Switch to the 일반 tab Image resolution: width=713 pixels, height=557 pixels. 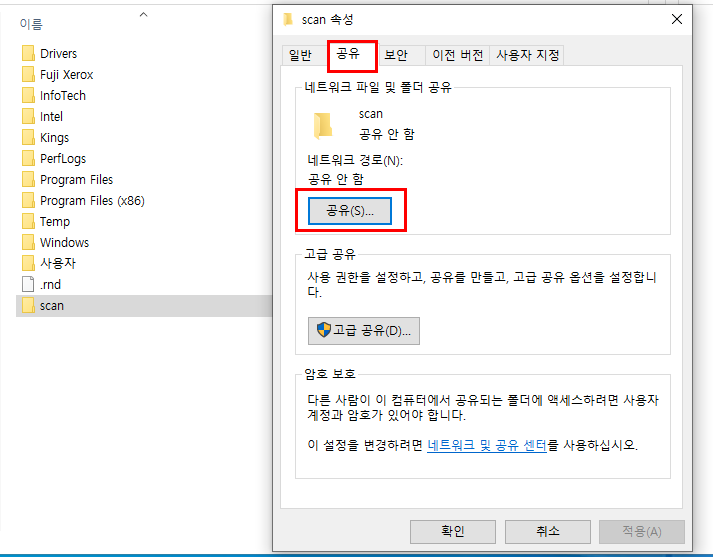tap(300, 55)
